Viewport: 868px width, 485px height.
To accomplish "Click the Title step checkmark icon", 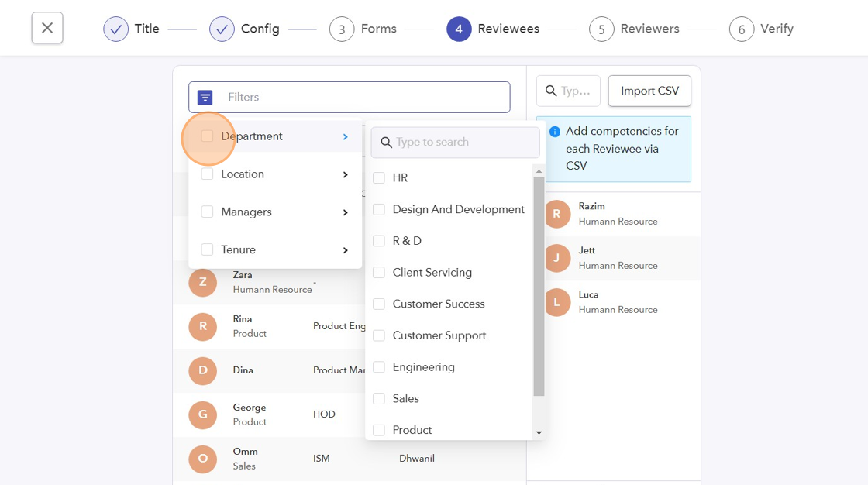I will coord(116,29).
